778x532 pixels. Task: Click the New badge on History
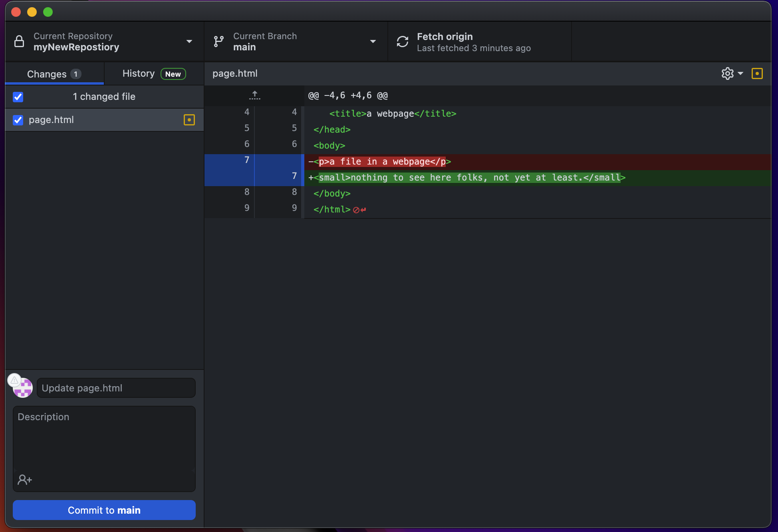(173, 74)
